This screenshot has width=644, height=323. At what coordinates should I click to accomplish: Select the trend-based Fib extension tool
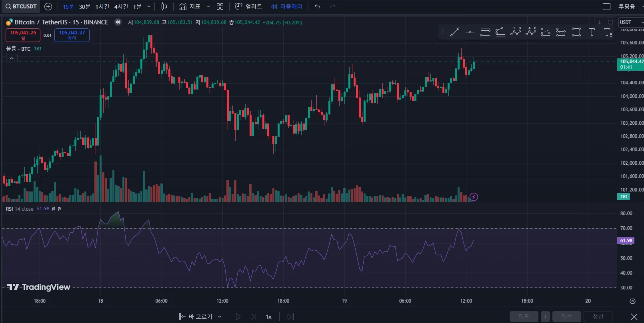coord(500,32)
